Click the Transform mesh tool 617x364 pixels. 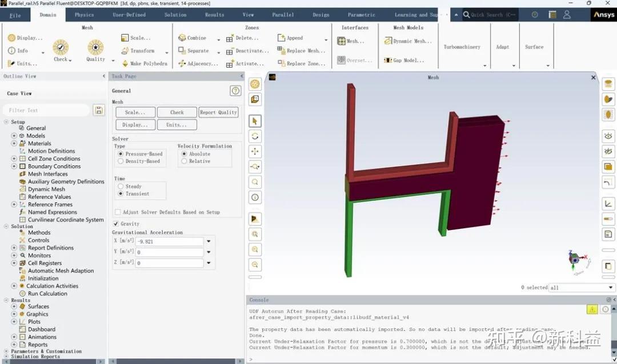138,51
